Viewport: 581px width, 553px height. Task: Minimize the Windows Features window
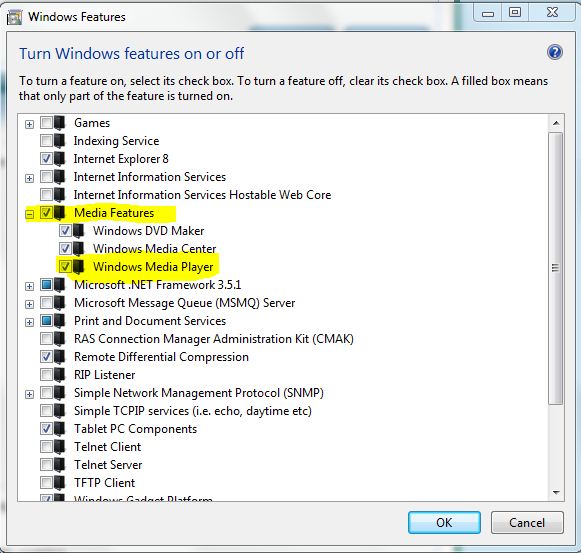pos(488,13)
